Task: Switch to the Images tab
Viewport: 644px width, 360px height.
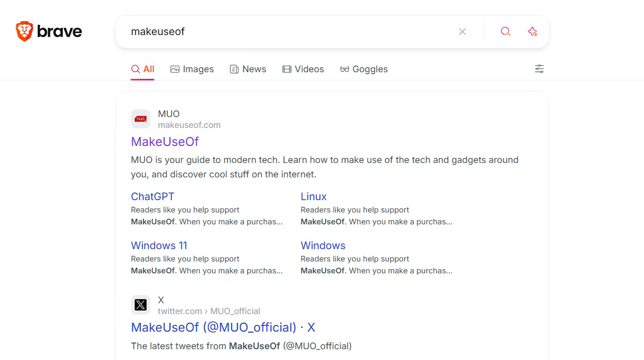Action: [192, 69]
